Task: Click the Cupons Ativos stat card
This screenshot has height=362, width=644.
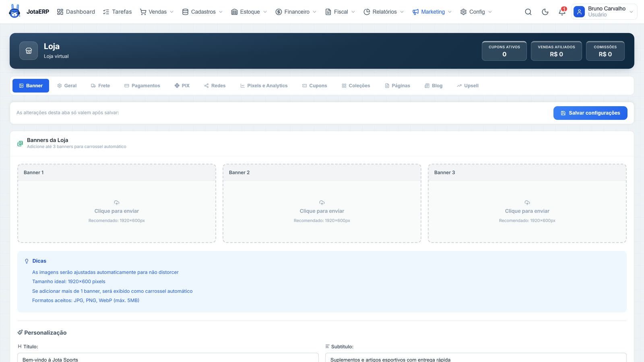Action: click(x=504, y=51)
